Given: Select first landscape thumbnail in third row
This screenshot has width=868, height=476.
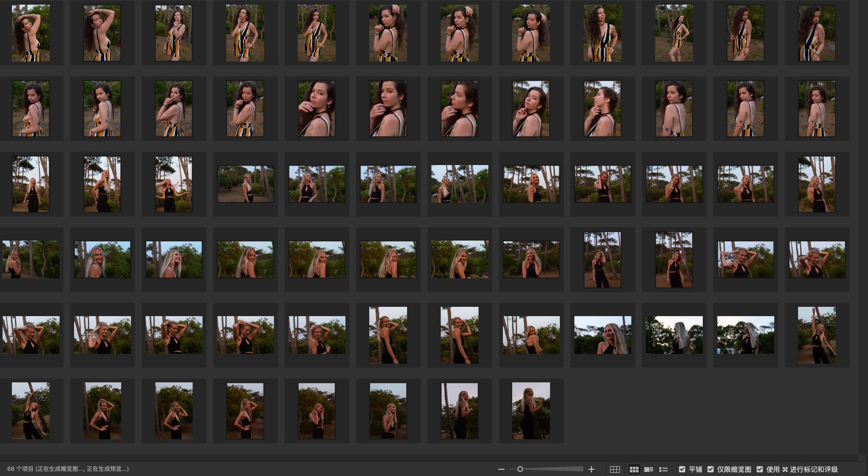Looking at the screenshot, I should [x=245, y=184].
